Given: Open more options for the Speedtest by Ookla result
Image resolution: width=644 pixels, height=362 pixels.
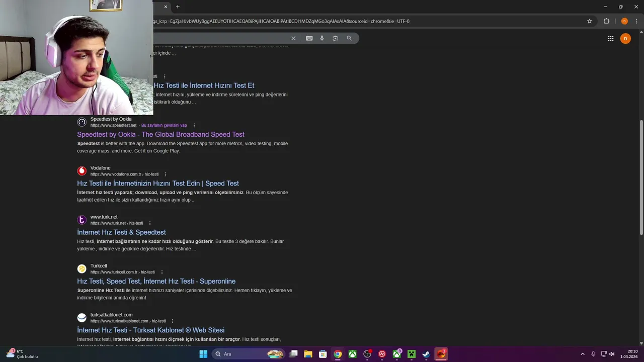Looking at the screenshot, I should pos(194,125).
